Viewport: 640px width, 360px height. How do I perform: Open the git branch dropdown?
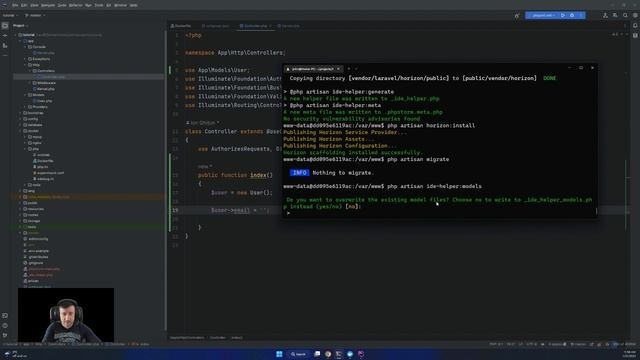(35, 16)
